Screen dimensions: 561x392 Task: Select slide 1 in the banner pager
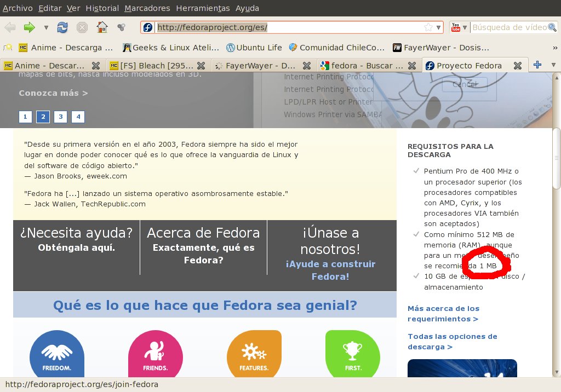(25, 117)
